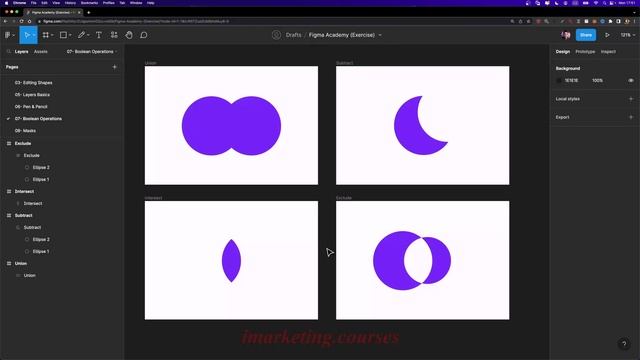Add a local style with plus
This screenshot has width=640, height=360.
tap(631, 99)
